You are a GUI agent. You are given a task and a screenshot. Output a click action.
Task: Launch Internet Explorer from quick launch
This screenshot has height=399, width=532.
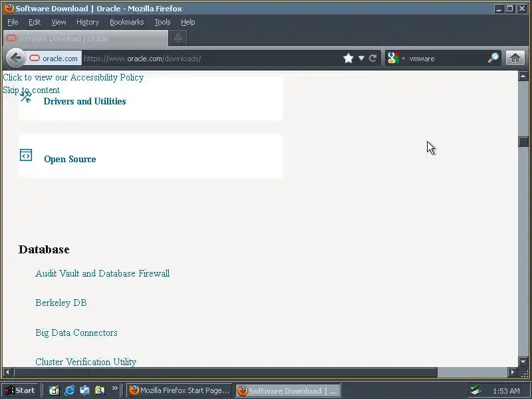point(69,390)
